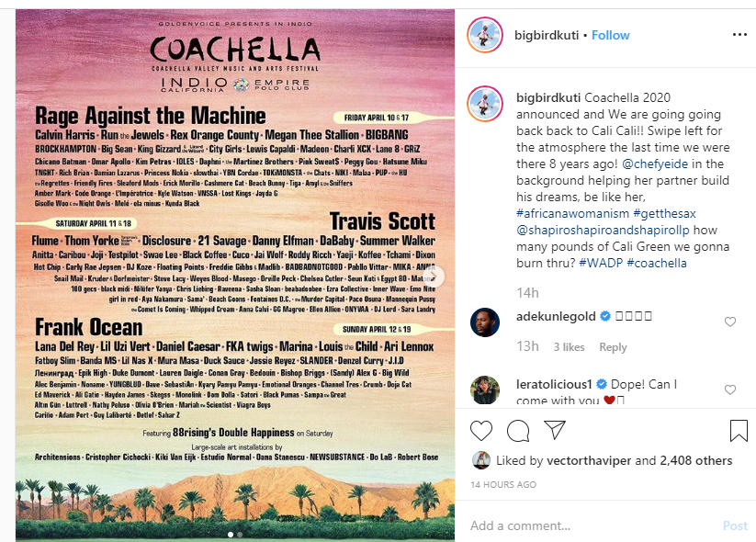Show the 3 likes on adekunlegold's comment

[x=569, y=347]
